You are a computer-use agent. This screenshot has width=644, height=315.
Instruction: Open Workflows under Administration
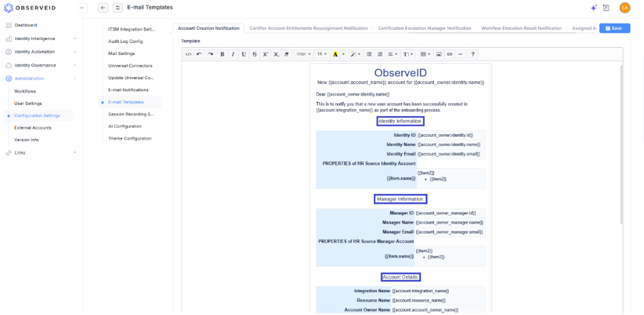[25, 91]
